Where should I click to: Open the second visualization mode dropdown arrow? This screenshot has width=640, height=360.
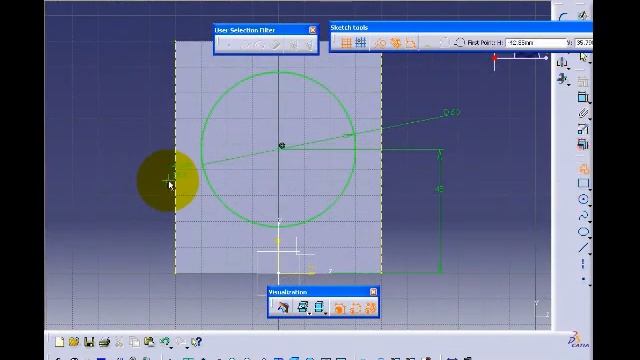pos(326,313)
